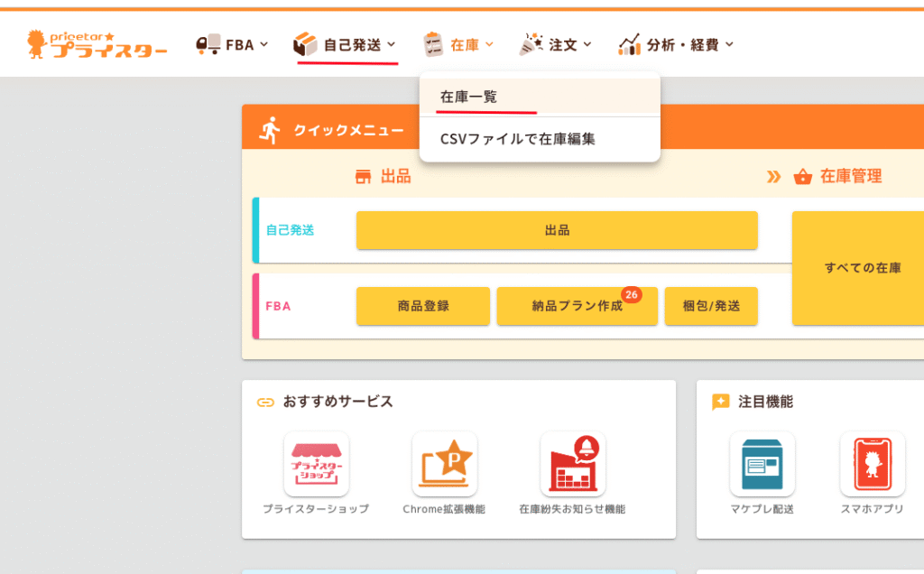The width and height of the screenshot is (924, 574).
Task: Click the 分析・経費 chart icon
Action: 629,44
